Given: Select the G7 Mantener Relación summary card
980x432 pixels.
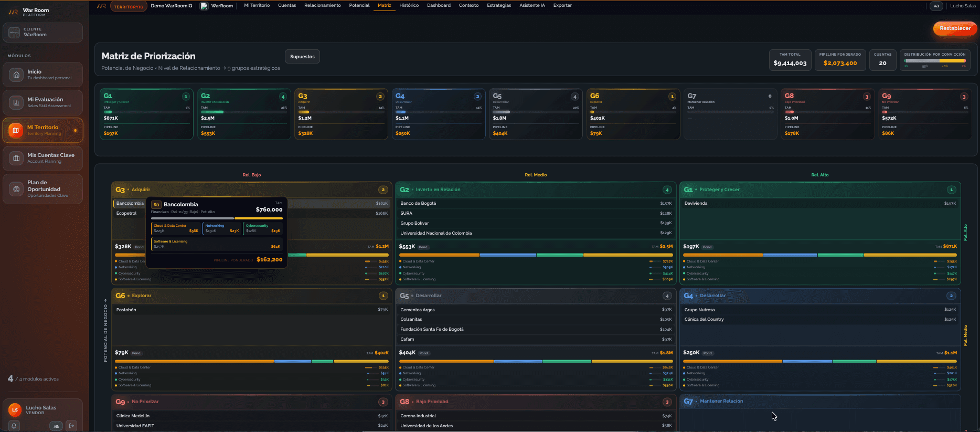Looking at the screenshot, I should [731, 114].
